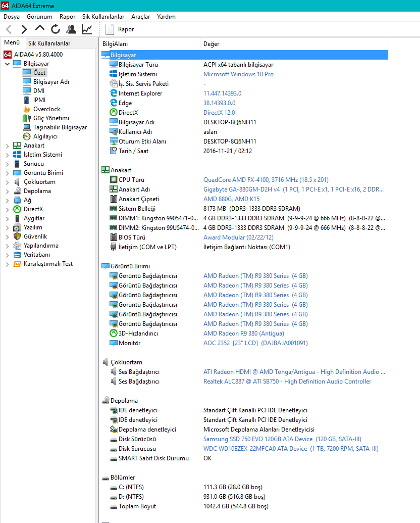
Task: Click the DIMM1: Kingston memory row
Action: pyautogui.click(x=247, y=218)
